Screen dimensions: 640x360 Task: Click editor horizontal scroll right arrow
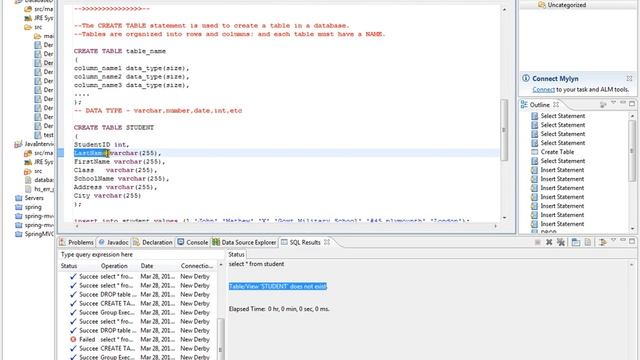(496, 226)
